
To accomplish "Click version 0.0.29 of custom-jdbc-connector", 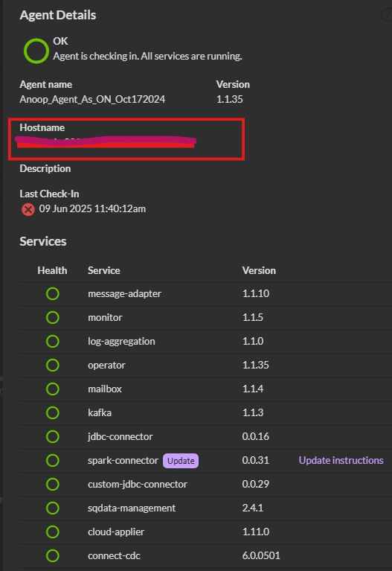I will pyautogui.click(x=256, y=484).
